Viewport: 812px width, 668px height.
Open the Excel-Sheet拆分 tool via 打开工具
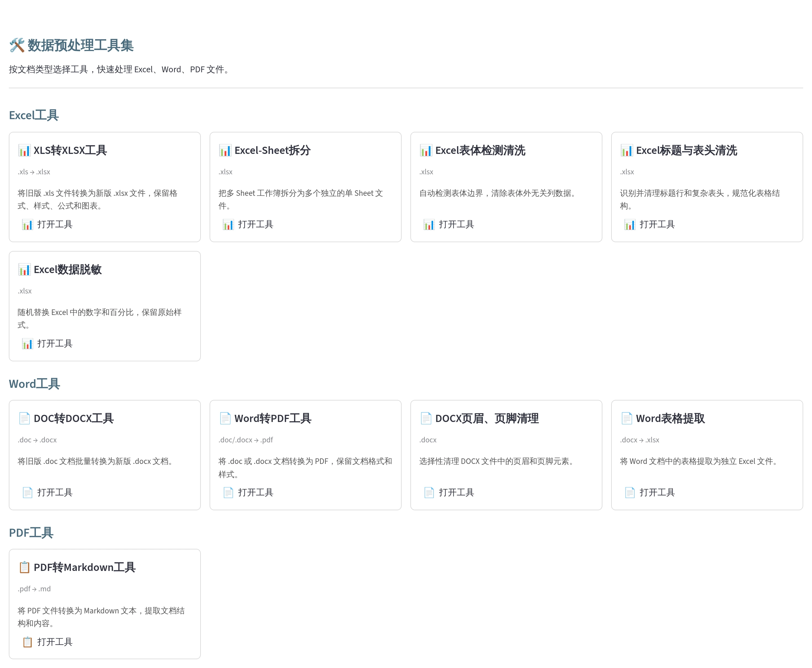coord(248,224)
